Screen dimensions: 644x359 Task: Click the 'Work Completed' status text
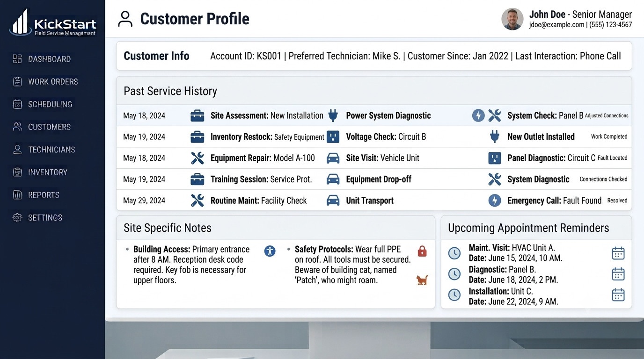[x=609, y=137]
